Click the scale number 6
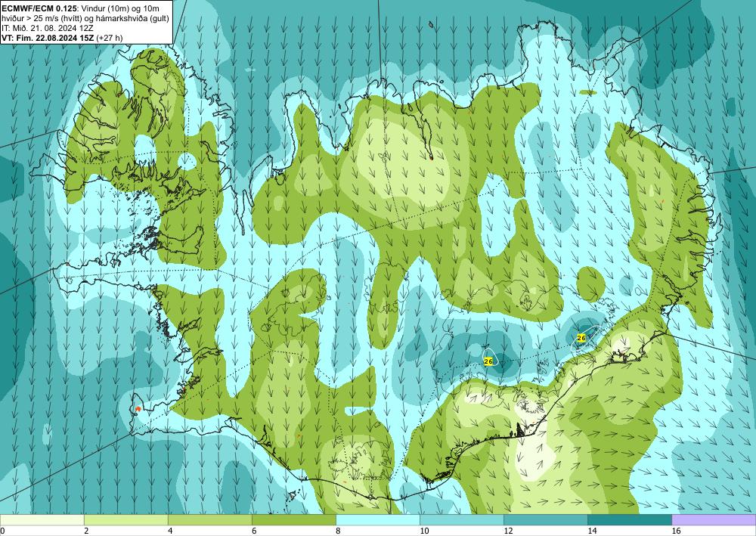Viewport: 756px width, 536px height. click(x=253, y=531)
